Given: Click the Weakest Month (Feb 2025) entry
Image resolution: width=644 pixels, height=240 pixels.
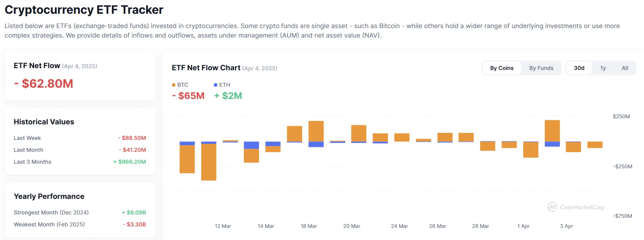Looking at the screenshot, I should [49, 224].
